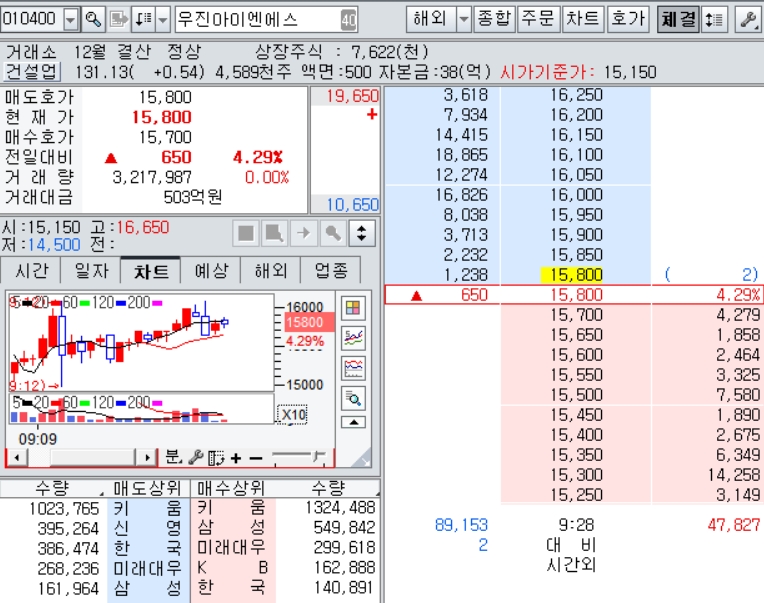Click the up-down expand arrows button
The height and width of the screenshot is (603, 764).
pyautogui.click(x=362, y=233)
